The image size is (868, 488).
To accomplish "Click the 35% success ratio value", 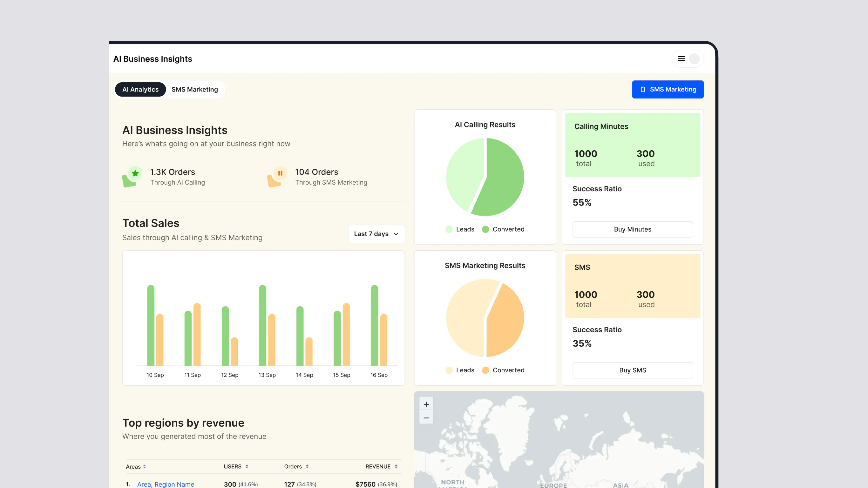I will (x=582, y=343).
